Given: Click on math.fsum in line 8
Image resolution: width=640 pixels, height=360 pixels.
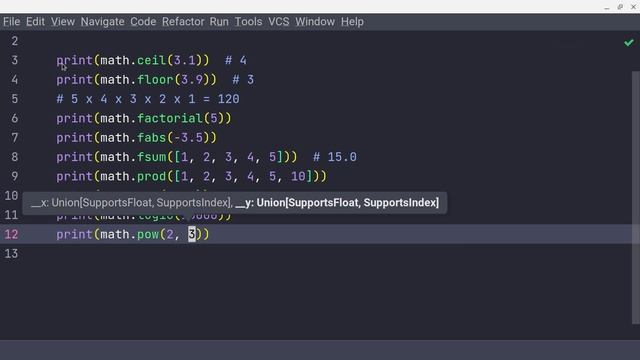Looking at the screenshot, I should pyautogui.click(x=133, y=157).
